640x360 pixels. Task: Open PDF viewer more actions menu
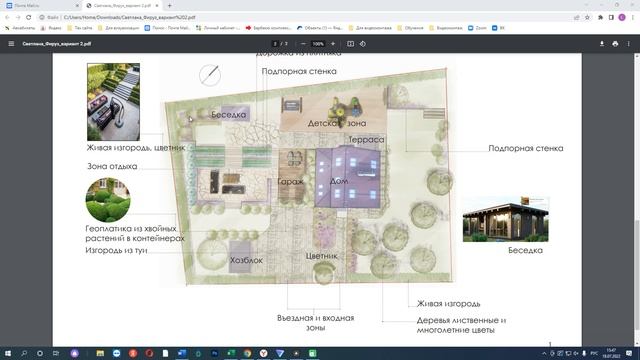pyautogui.click(x=629, y=44)
